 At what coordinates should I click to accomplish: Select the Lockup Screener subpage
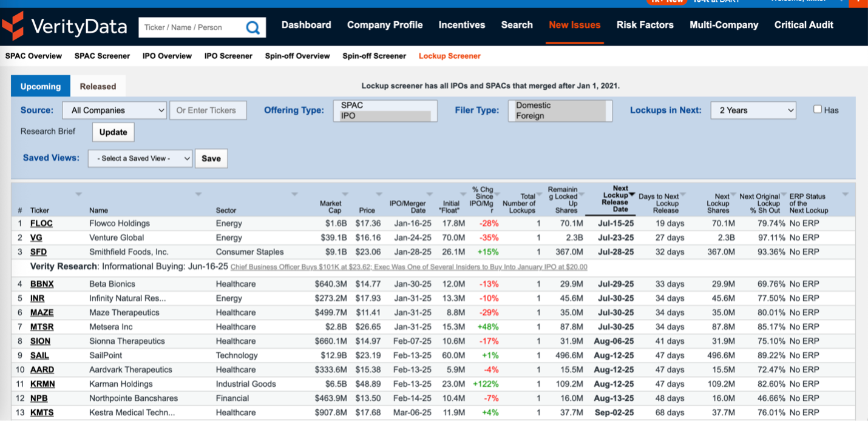[x=450, y=56]
